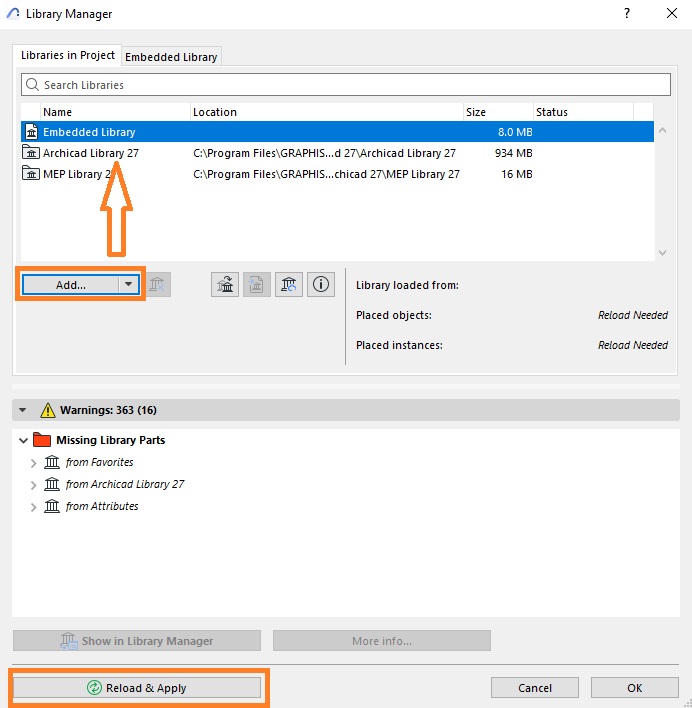
Task: Open the Add button dropdown arrow
Action: [129, 284]
